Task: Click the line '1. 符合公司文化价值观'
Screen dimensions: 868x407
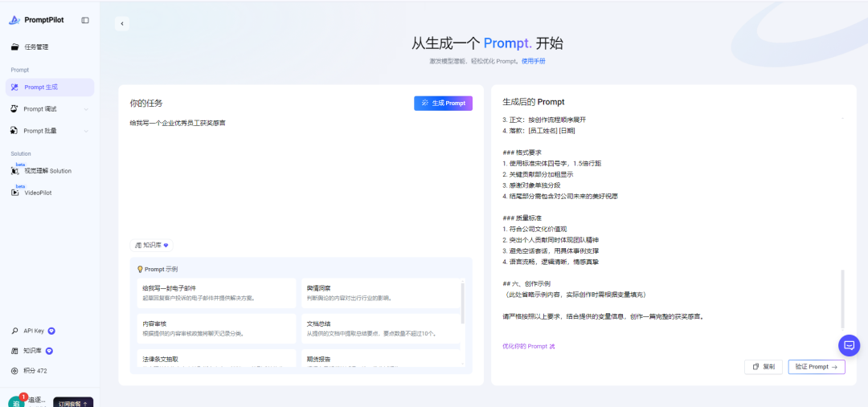Action: [x=534, y=229]
